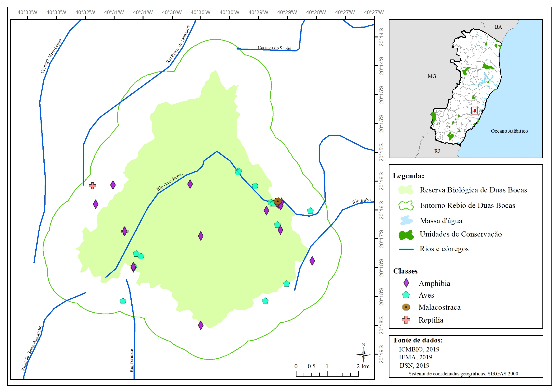The height and width of the screenshot is (392, 555).
Task: Click the Rios e córregos line symbol
Action: point(406,249)
